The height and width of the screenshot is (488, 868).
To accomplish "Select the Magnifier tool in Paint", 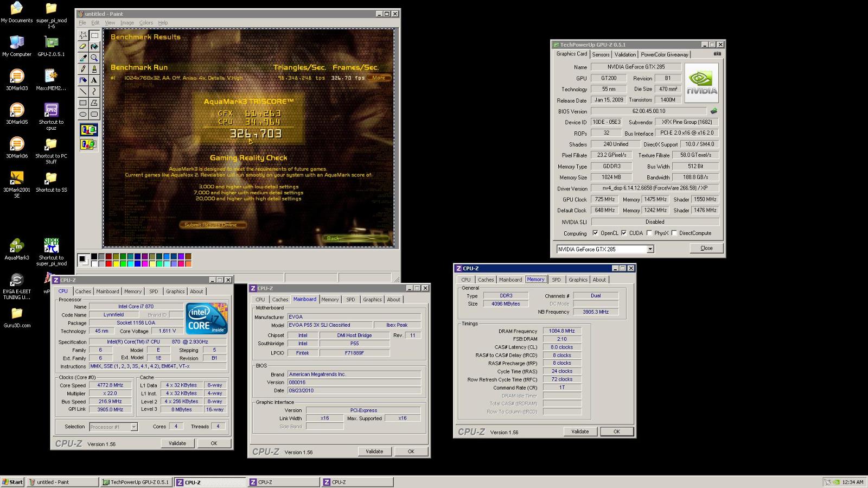I will pos(94,58).
